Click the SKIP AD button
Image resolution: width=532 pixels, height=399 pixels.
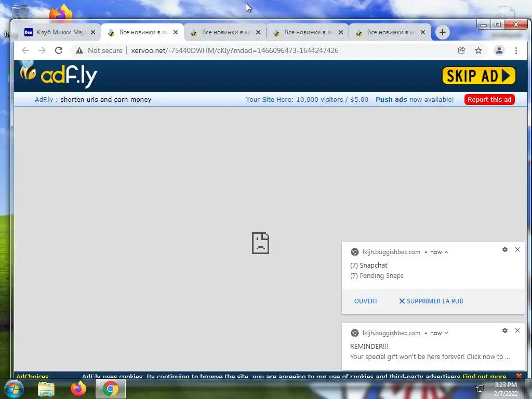tap(478, 75)
